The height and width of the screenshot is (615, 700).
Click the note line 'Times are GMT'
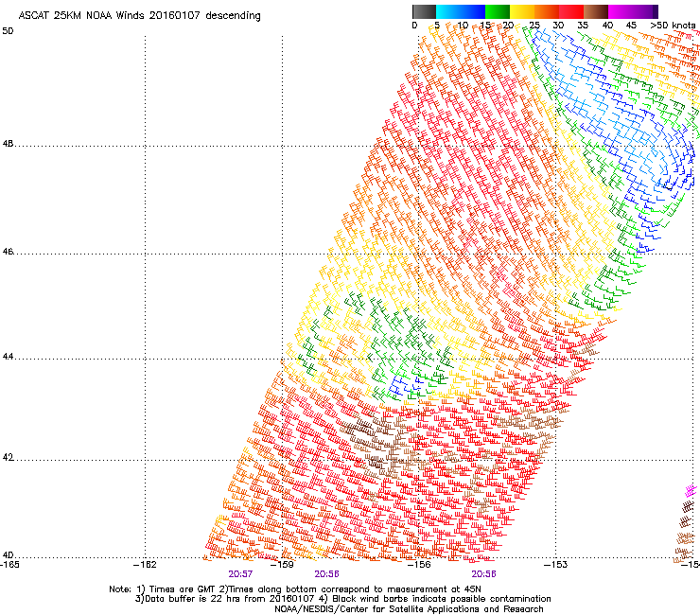click(x=294, y=589)
